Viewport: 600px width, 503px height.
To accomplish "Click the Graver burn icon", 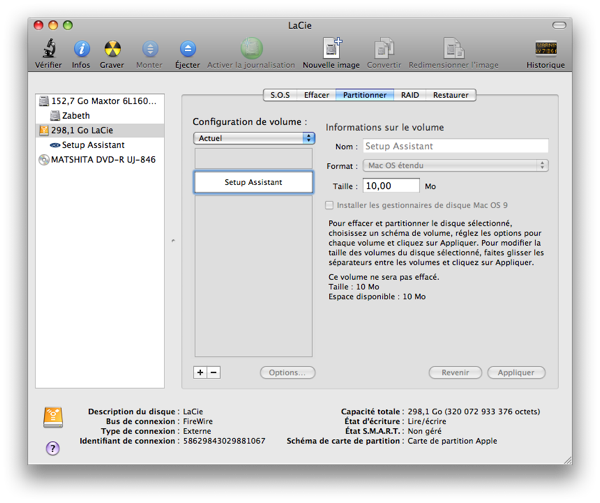I will click(x=112, y=49).
